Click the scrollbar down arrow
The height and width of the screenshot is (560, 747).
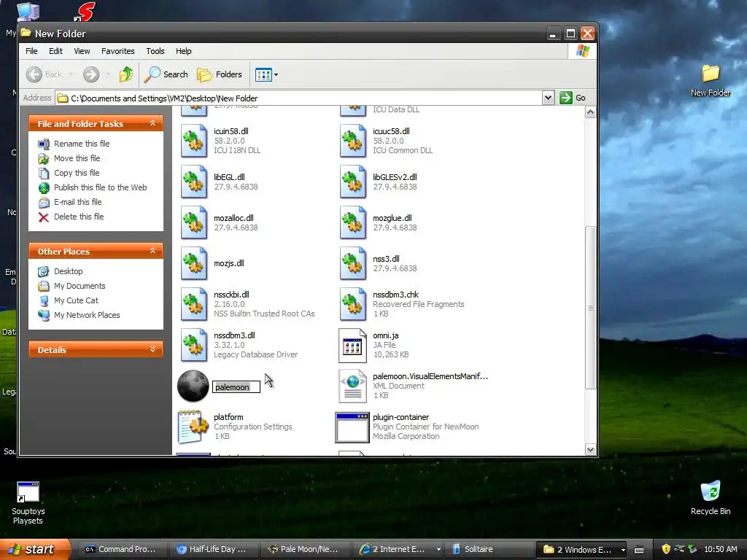tap(590, 449)
